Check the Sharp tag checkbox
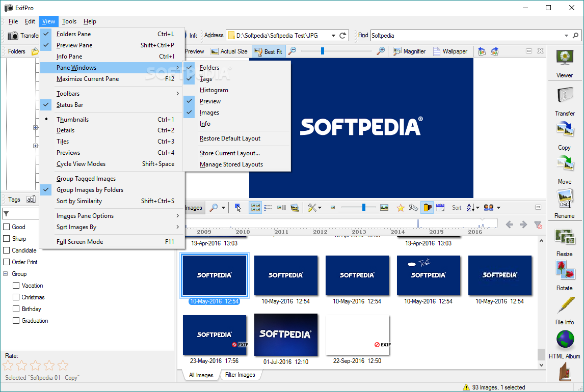The height and width of the screenshot is (392, 584). (6, 238)
